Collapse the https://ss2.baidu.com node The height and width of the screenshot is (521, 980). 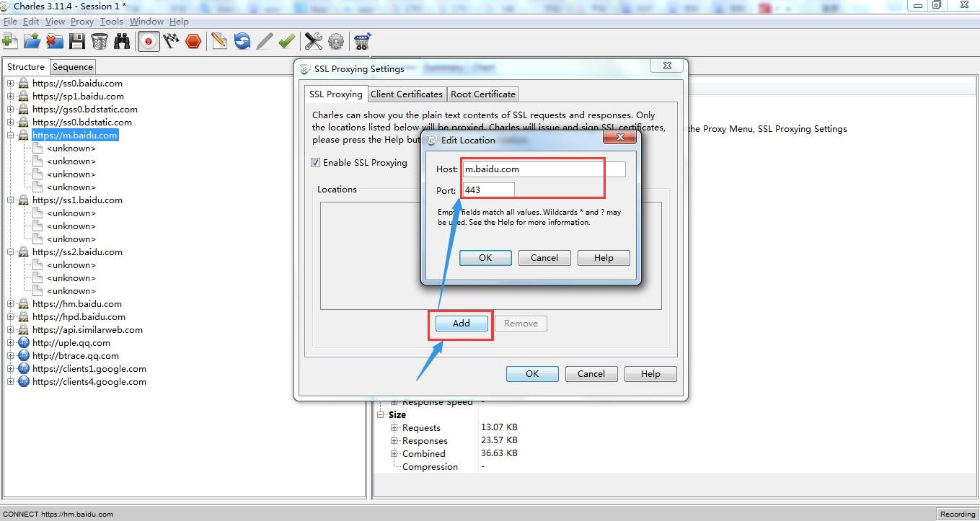coord(11,252)
